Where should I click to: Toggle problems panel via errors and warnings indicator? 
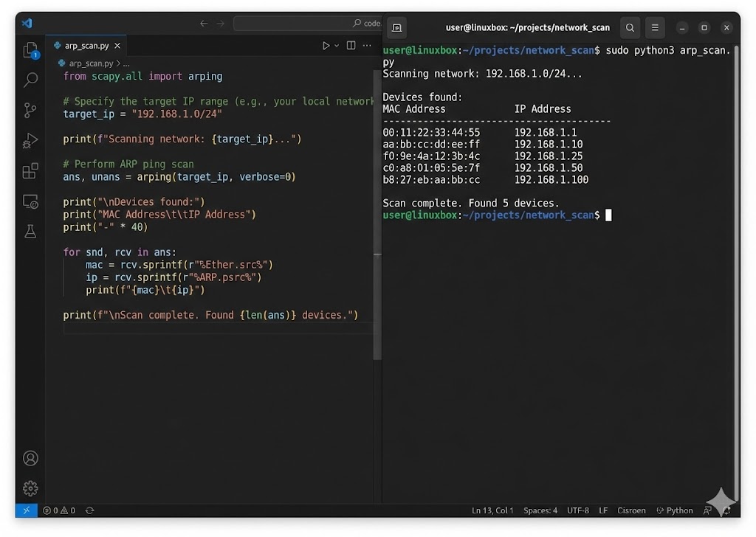click(60, 510)
